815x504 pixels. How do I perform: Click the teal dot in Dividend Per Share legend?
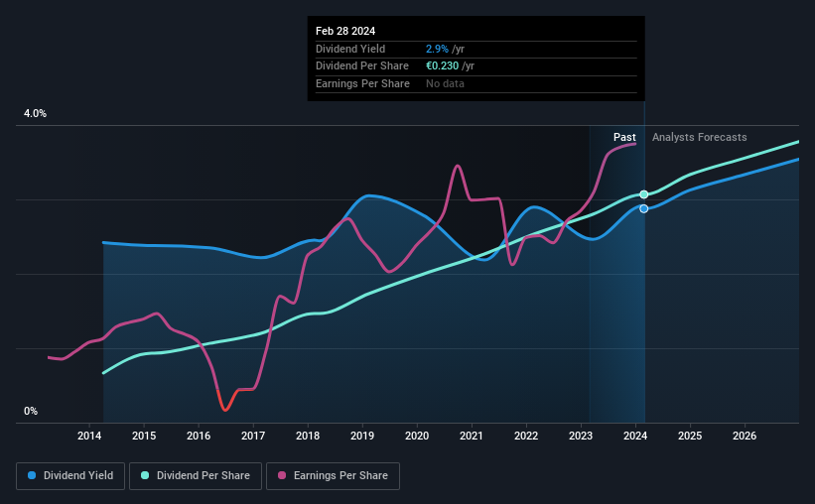(145, 475)
